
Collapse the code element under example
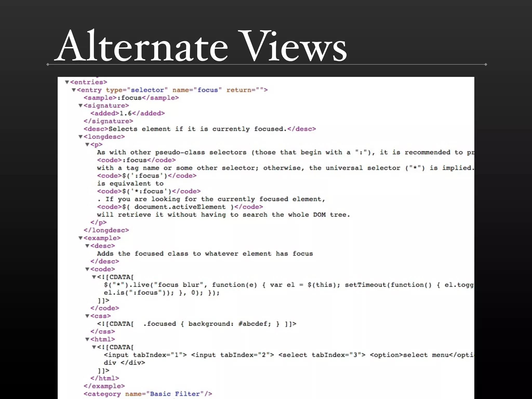(x=87, y=269)
